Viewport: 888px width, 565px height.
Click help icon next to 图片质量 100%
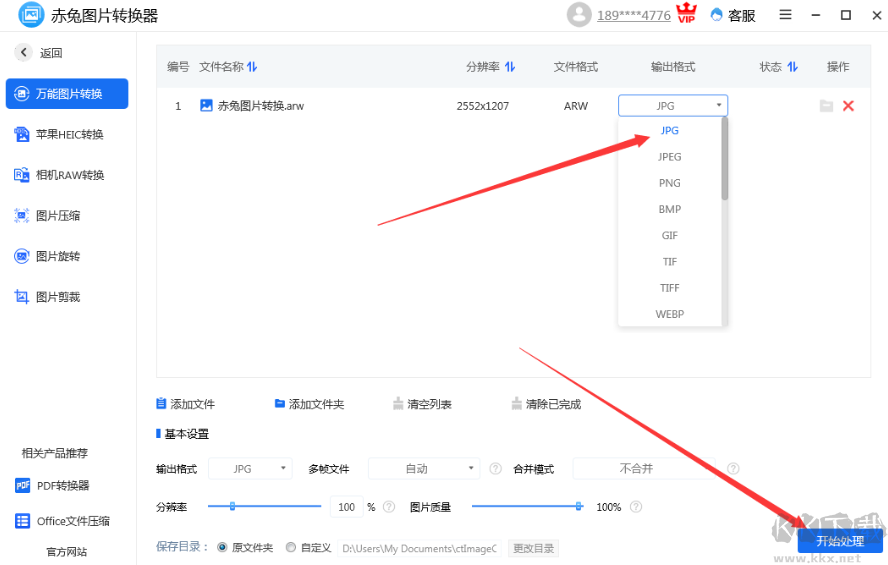[x=636, y=507]
